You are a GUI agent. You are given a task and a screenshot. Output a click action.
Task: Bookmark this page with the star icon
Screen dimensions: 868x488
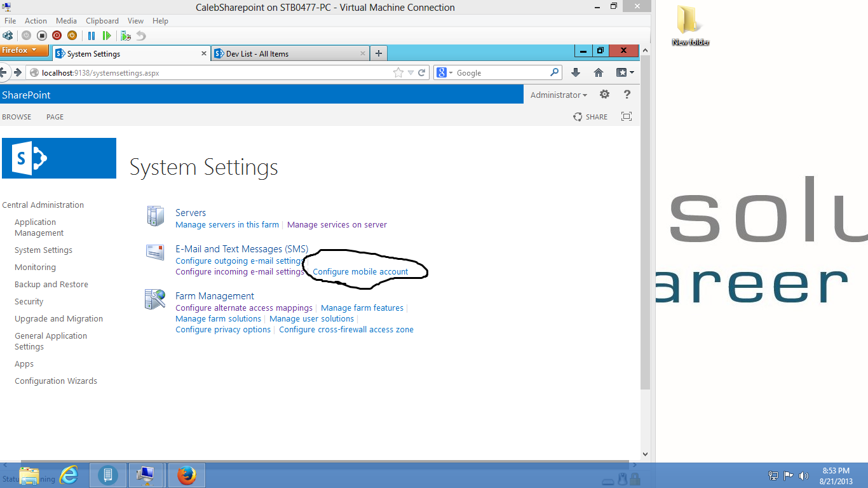point(398,72)
